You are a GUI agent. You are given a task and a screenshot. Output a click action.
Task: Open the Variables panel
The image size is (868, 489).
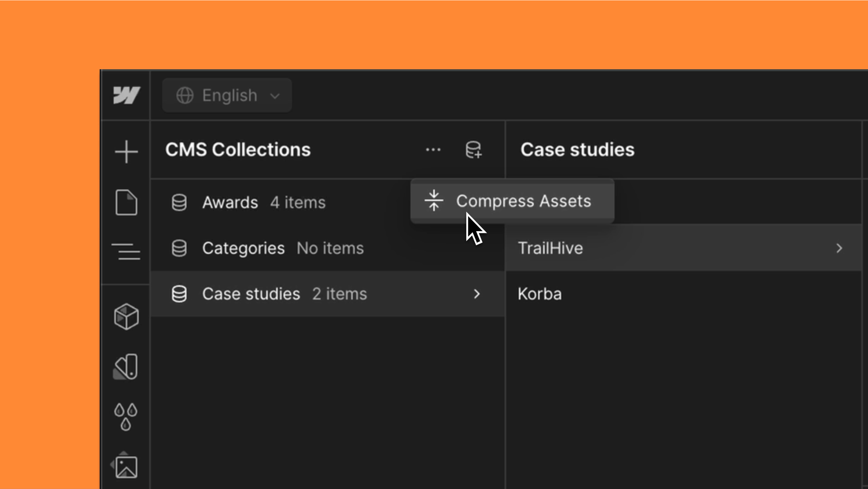point(126,416)
